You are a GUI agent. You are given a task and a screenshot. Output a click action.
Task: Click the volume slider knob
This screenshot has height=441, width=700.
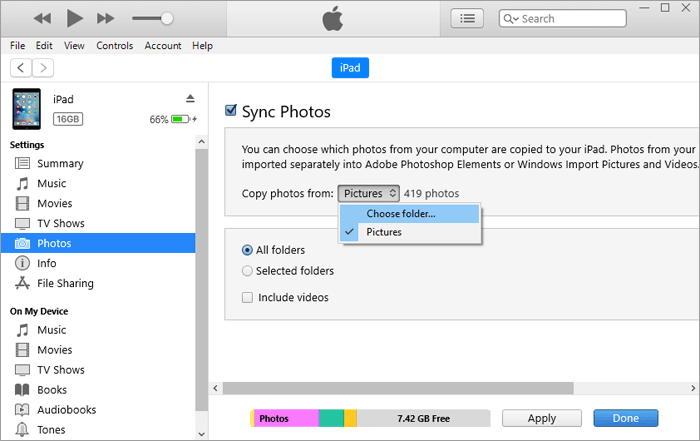click(x=167, y=18)
